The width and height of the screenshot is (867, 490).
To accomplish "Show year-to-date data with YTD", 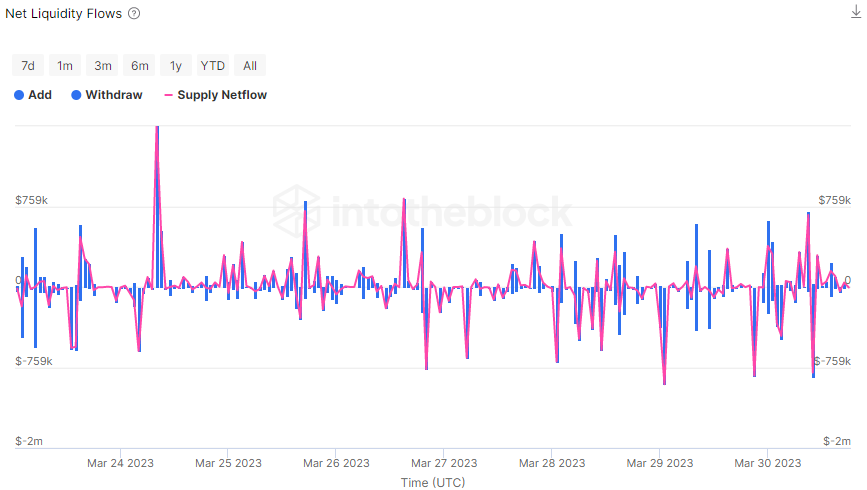I will click(x=212, y=65).
